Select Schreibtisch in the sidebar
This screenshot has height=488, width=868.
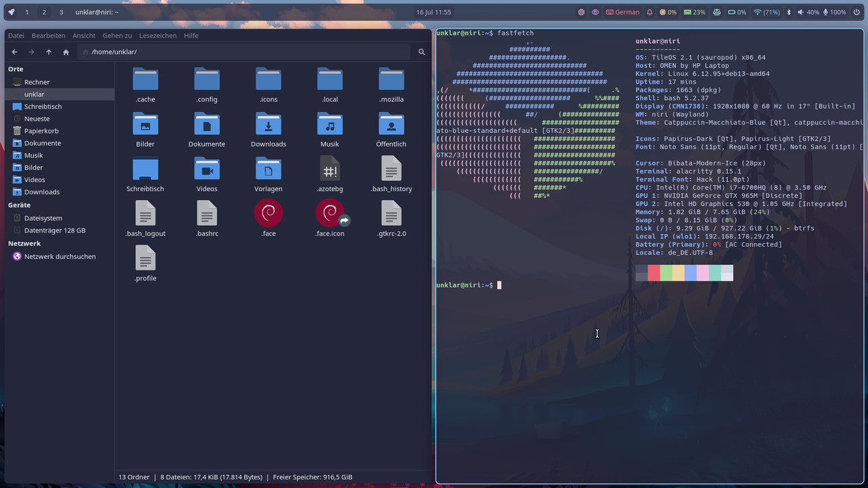tap(60, 106)
